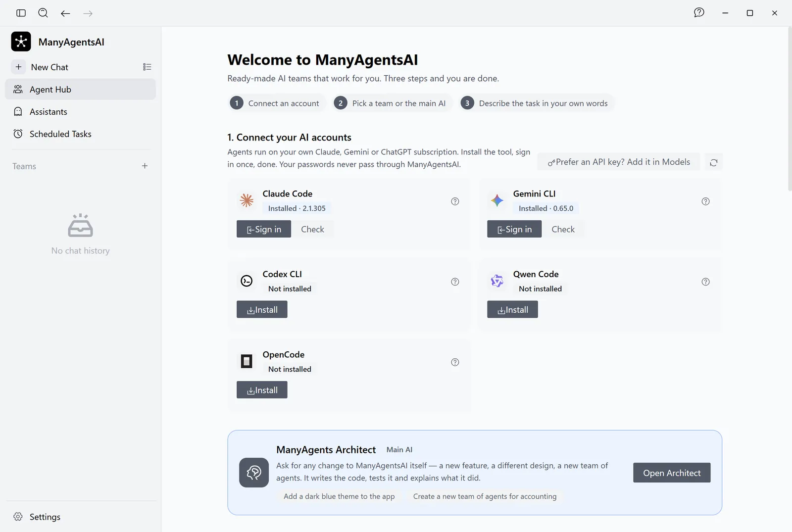Open help for Qwen Code card

(705, 282)
